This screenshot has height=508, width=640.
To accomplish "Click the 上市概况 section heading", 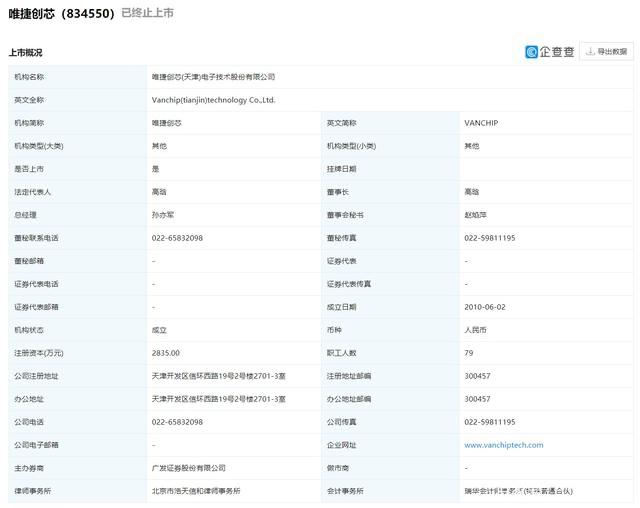I will click(25, 53).
